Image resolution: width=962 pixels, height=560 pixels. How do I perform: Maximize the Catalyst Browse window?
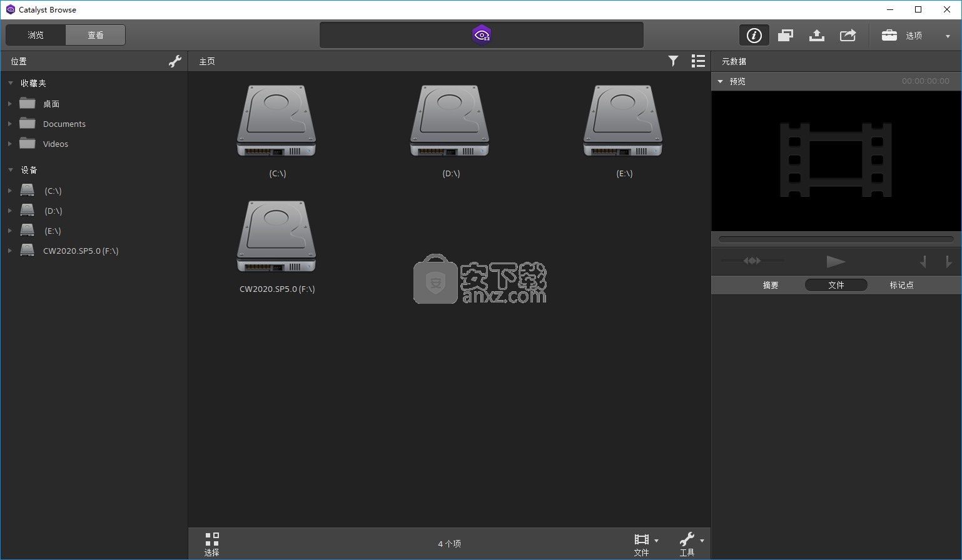pyautogui.click(x=918, y=9)
